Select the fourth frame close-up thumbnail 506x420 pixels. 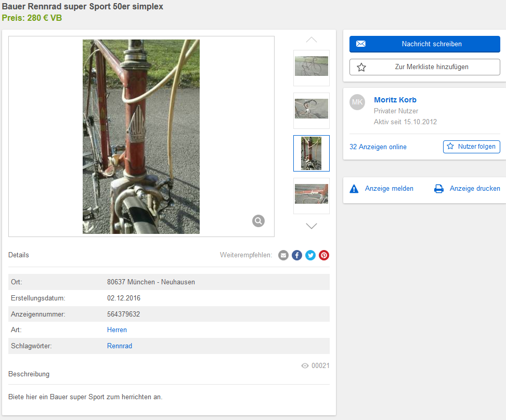point(312,195)
